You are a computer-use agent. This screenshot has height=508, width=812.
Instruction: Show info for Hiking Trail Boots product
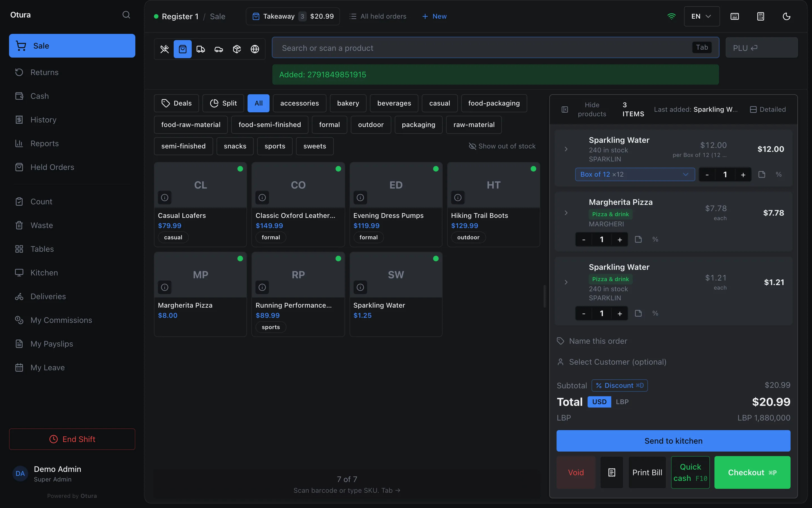click(458, 198)
